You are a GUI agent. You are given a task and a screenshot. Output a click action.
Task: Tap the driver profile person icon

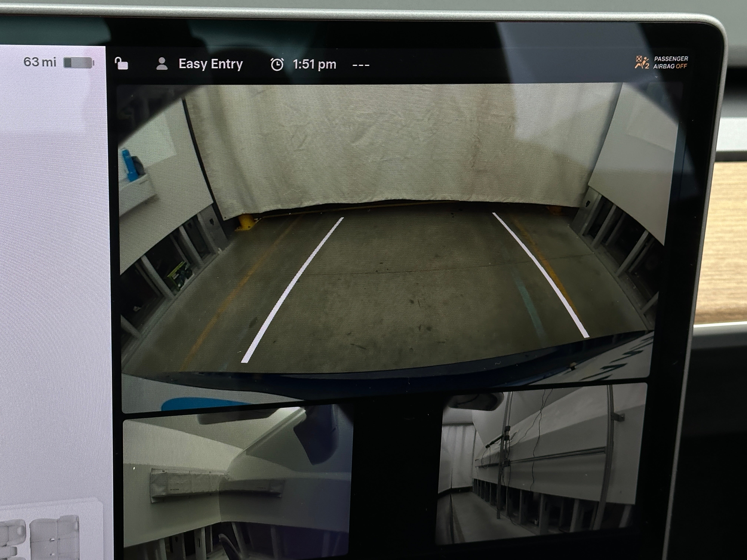point(162,64)
